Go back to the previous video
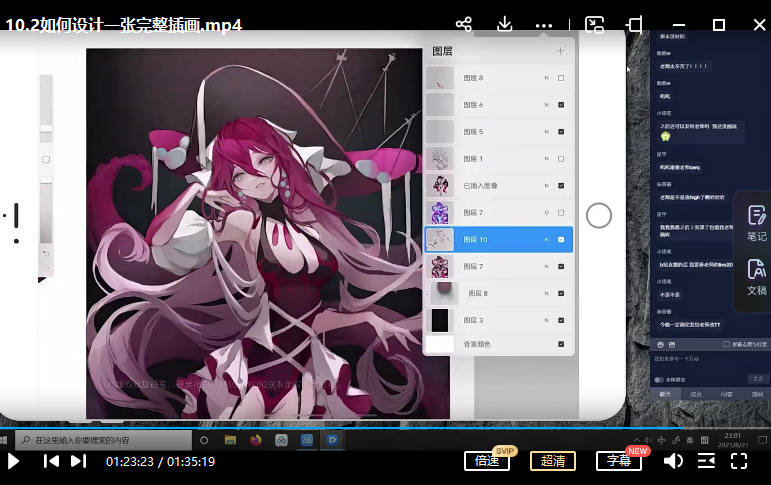The width and height of the screenshot is (771, 485). point(51,461)
